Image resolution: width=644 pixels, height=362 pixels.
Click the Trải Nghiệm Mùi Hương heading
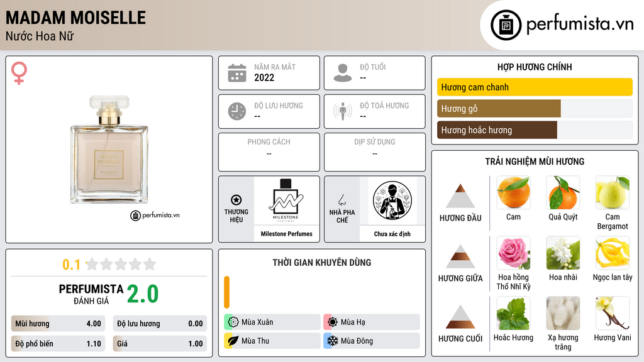[x=535, y=162]
